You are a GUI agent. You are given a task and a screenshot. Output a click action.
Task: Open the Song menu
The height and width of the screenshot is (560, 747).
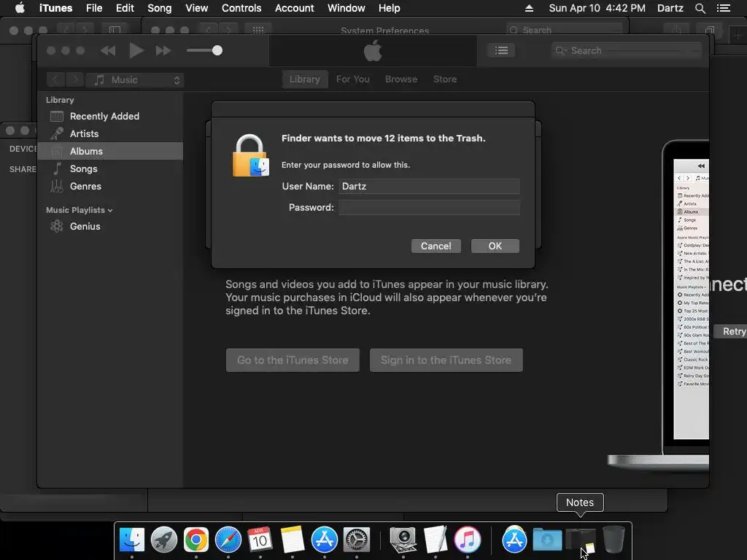click(160, 8)
